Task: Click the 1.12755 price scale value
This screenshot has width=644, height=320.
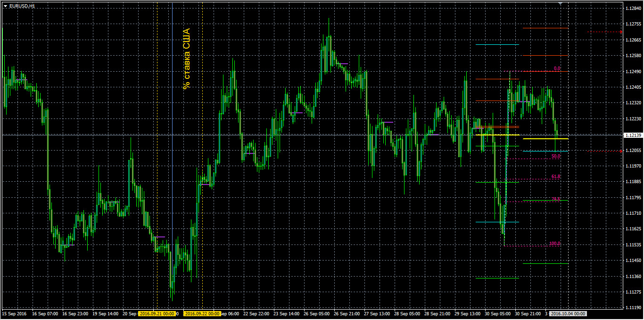Action: click(633, 24)
